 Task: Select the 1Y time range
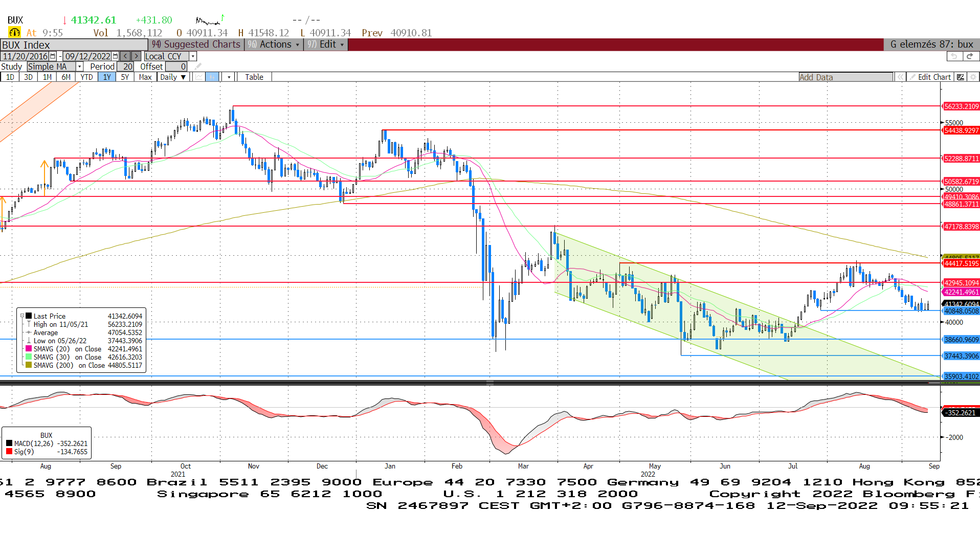coord(106,77)
